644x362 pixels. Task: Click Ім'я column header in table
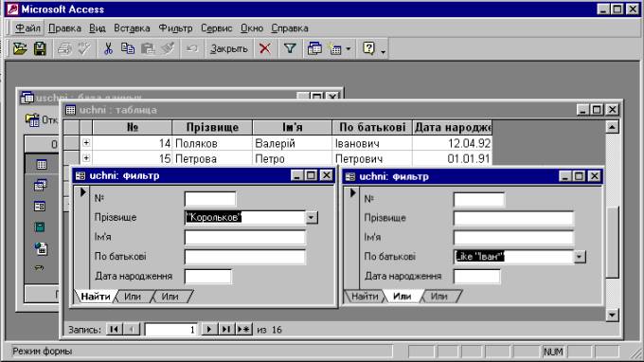pos(292,127)
